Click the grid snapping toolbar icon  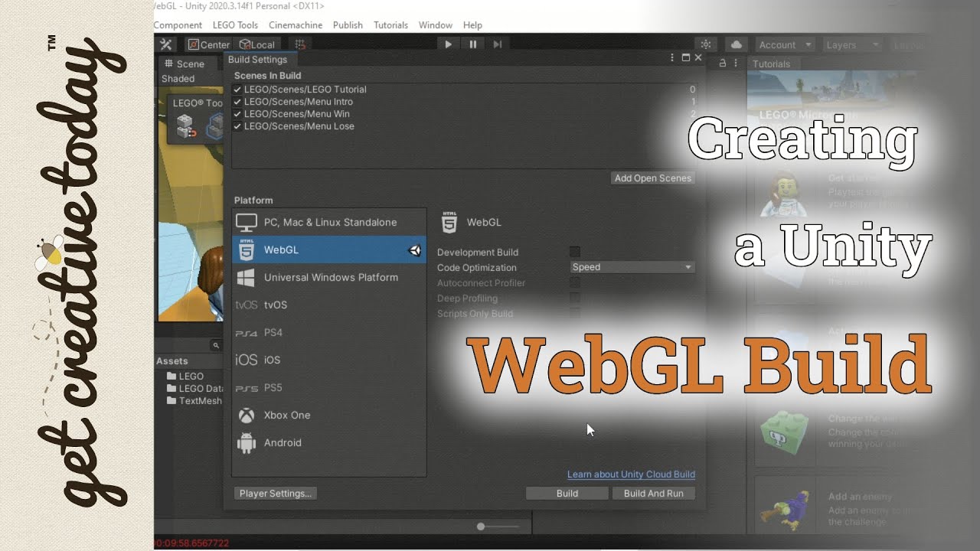[299, 44]
